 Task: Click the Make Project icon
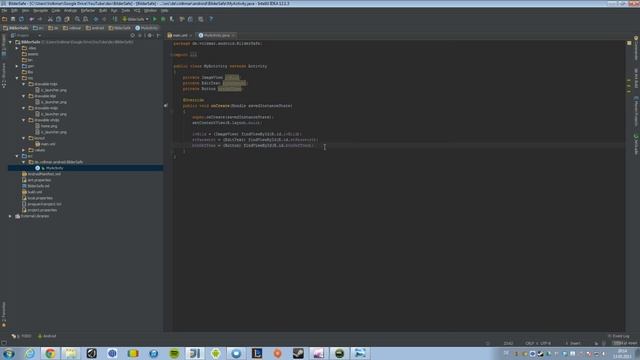tap(115, 19)
